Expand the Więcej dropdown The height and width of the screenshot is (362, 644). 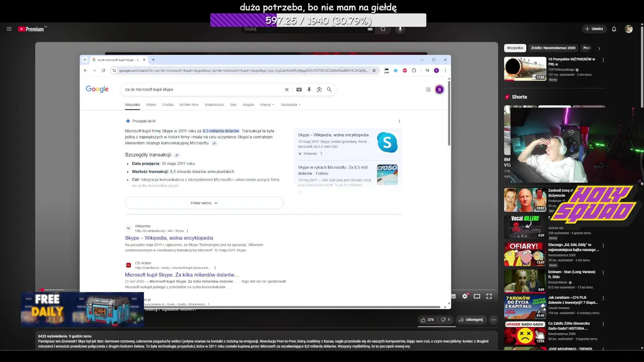coord(267,105)
